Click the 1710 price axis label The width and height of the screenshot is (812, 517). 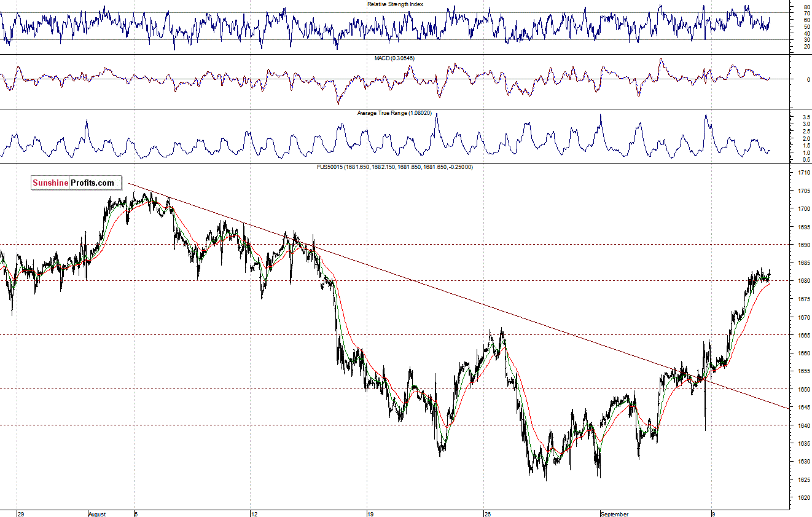tap(803, 173)
